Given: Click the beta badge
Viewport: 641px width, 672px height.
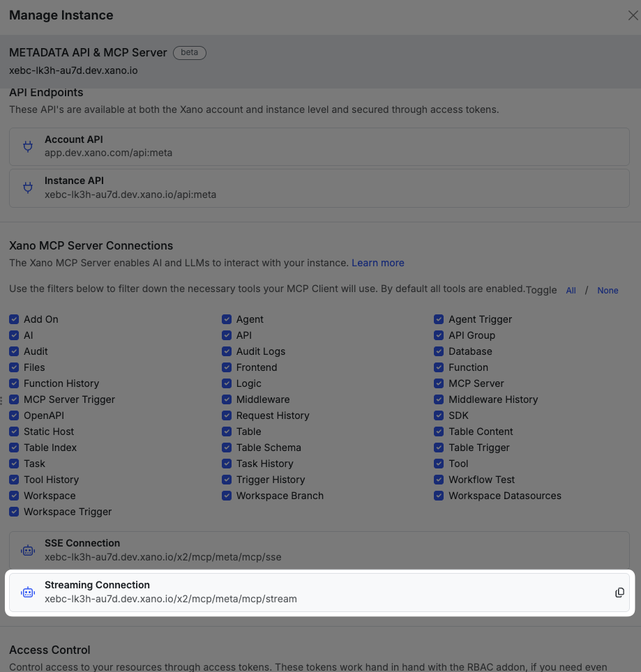Looking at the screenshot, I should pos(190,52).
